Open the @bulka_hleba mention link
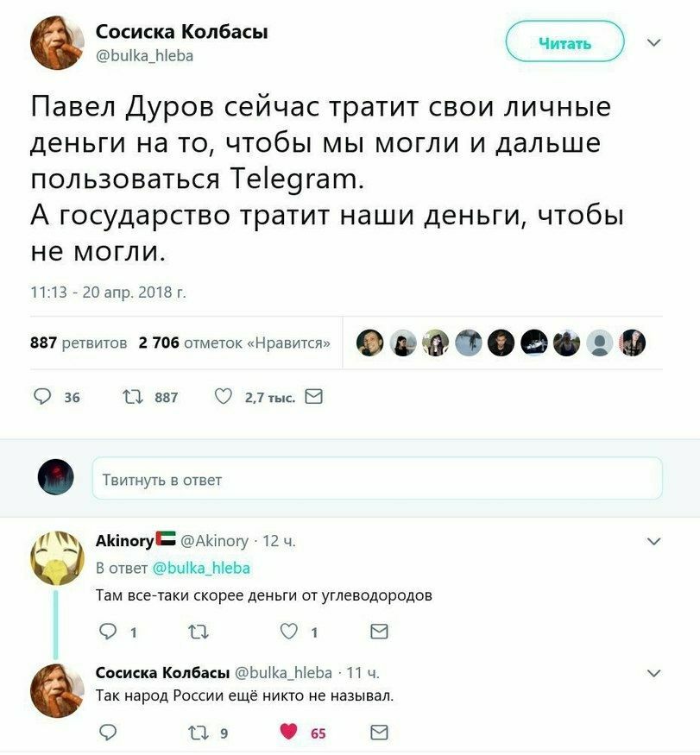700x755 pixels. (201, 568)
